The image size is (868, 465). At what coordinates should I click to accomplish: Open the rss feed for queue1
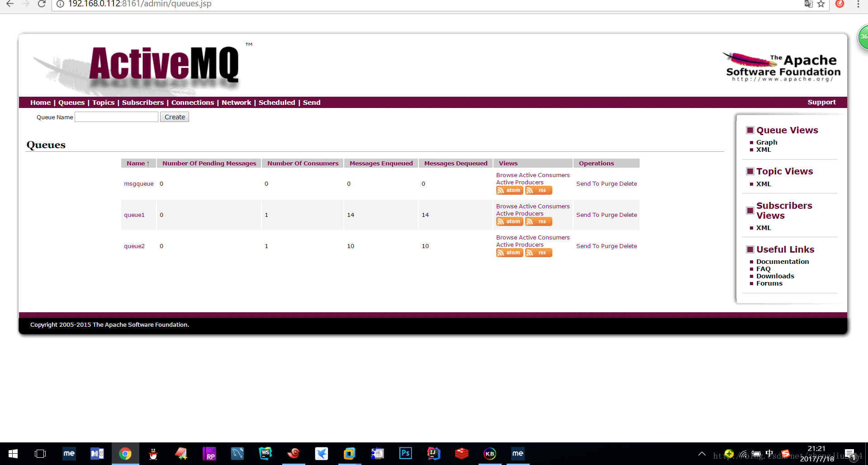pyautogui.click(x=538, y=221)
